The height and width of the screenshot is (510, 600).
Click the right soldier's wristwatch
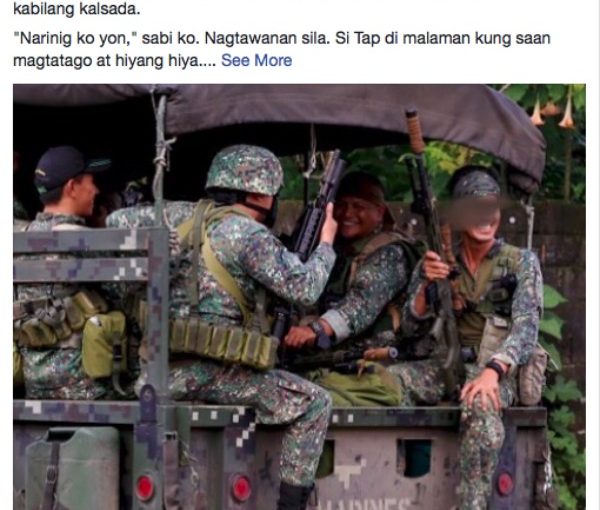point(496,369)
